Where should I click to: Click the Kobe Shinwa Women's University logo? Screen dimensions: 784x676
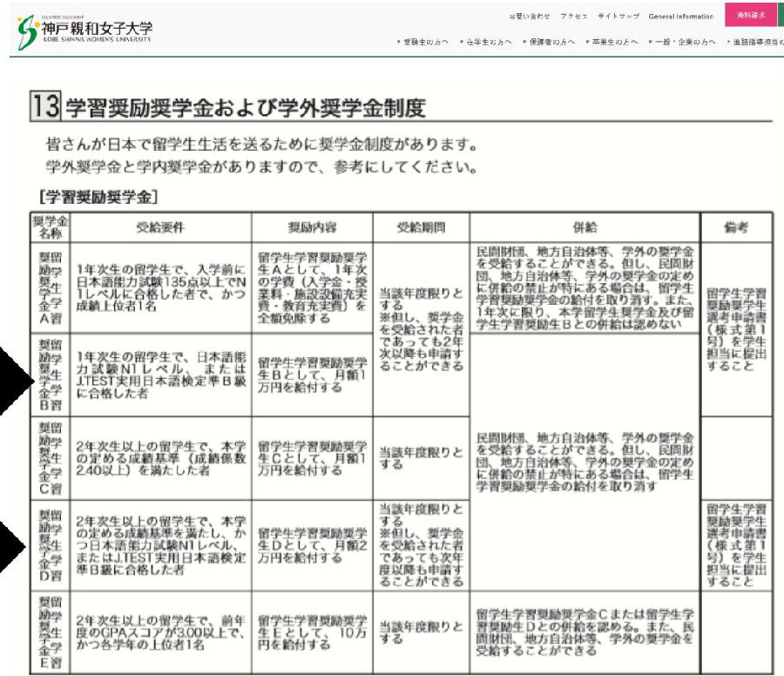[x=84, y=31]
